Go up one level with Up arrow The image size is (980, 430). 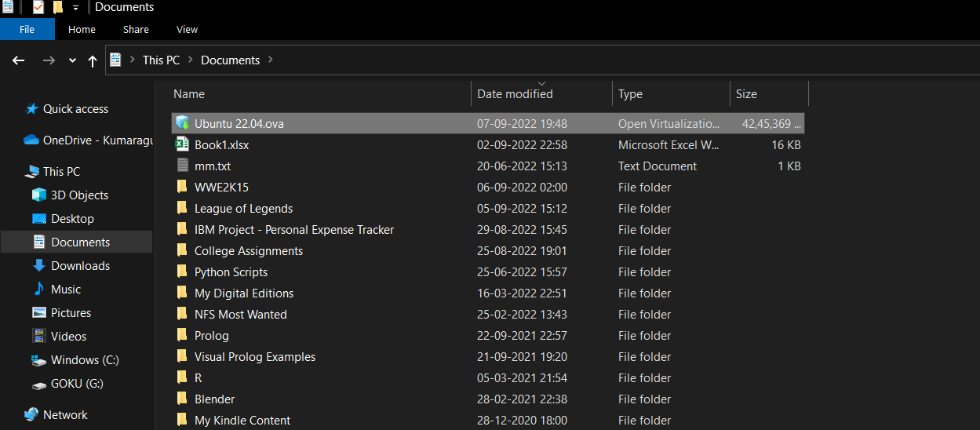point(93,60)
